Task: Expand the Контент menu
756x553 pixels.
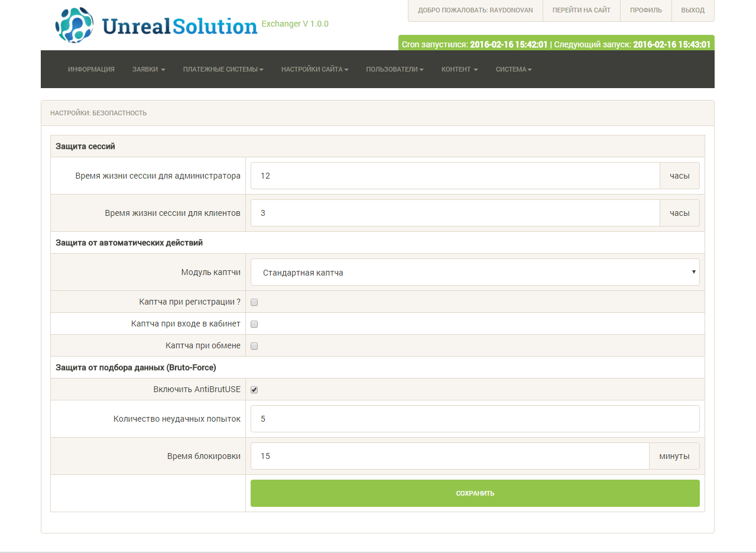Action: [x=459, y=69]
